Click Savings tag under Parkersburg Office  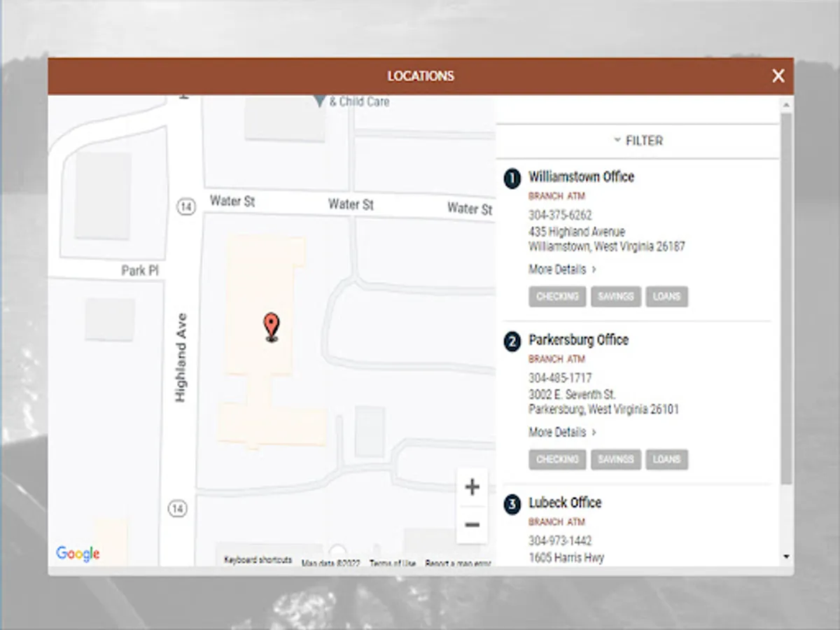click(x=615, y=460)
